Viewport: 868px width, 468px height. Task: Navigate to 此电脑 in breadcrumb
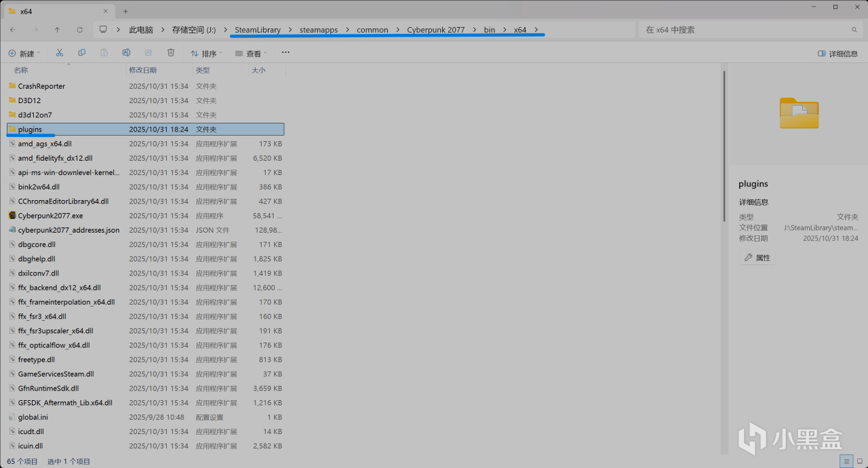coord(141,30)
